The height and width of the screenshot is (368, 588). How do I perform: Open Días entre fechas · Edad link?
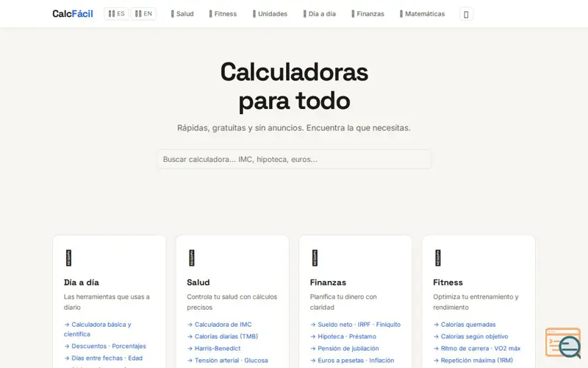pyautogui.click(x=103, y=358)
